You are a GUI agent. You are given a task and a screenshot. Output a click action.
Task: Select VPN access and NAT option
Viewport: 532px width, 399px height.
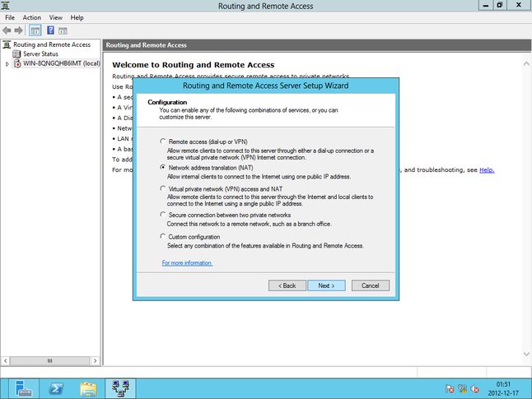click(163, 188)
